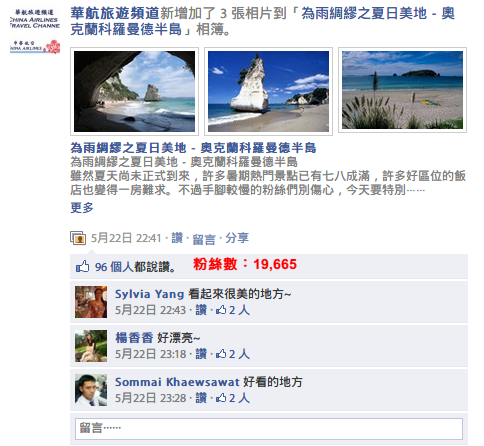Click the thumbs-up count icon on Sylvia Yang's comment
484x446 pixels.
click(x=221, y=310)
